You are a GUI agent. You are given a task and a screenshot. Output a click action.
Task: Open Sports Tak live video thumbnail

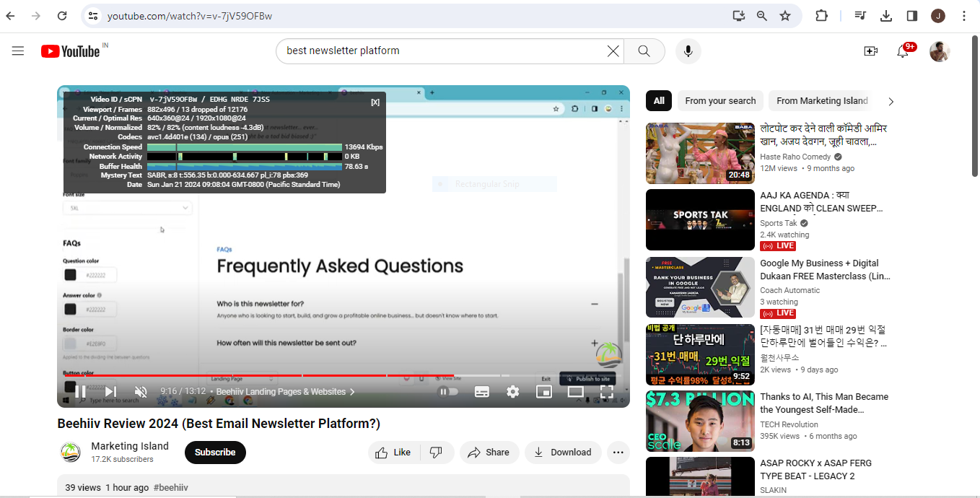click(700, 219)
